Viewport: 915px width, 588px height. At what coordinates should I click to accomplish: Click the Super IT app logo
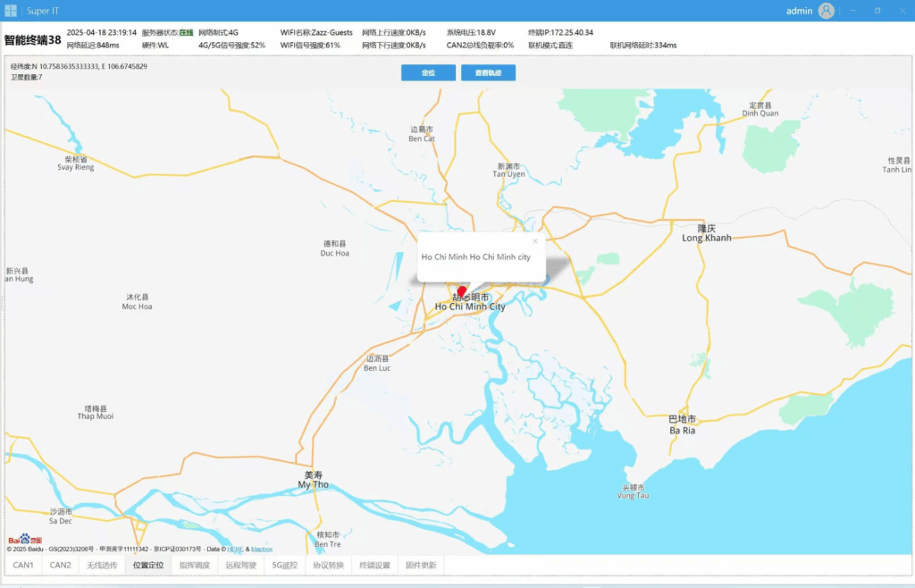(11, 11)
